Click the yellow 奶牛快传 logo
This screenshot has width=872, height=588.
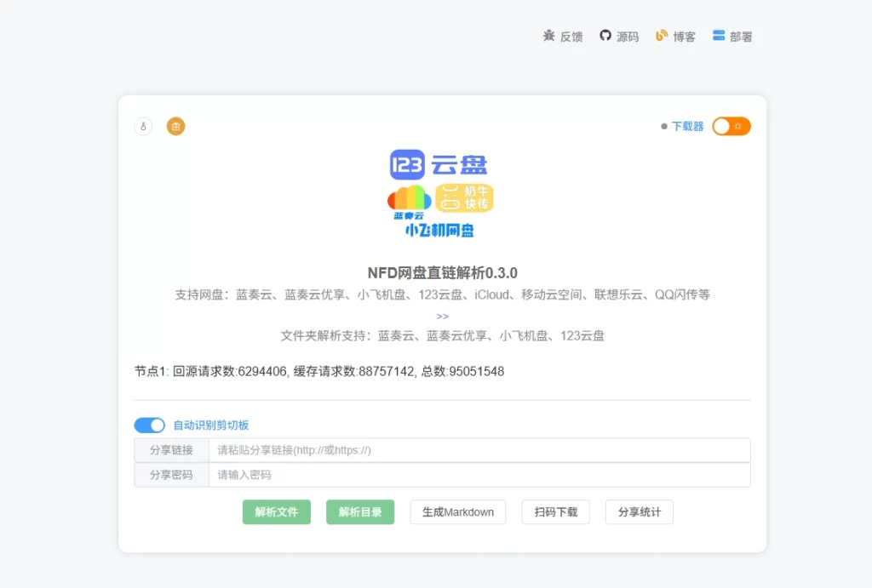464,198
